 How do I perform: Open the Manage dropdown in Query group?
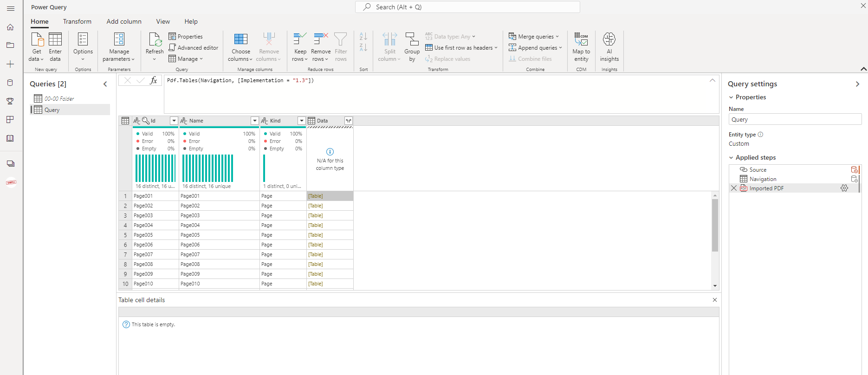[x=186, y=59]
